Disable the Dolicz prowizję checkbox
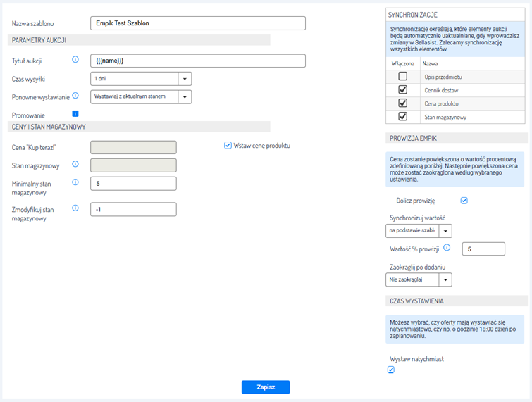This screenshot has height=402, width=532. (x=464, y=201)
